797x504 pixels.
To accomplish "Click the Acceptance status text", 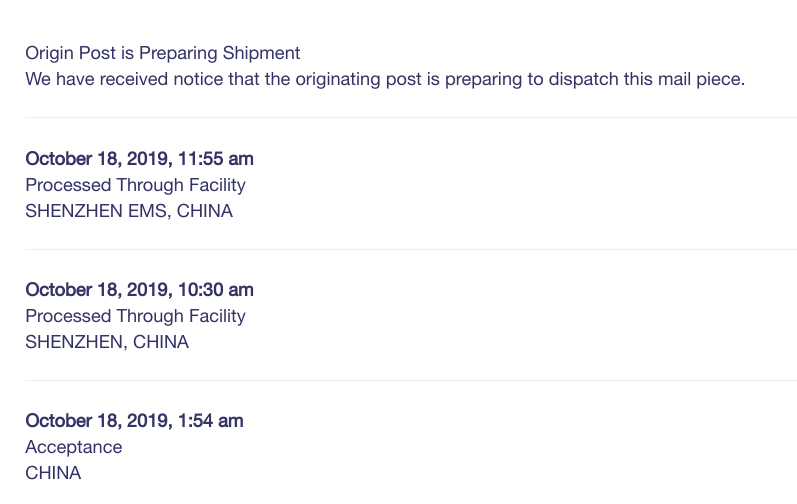I will (x=74, y=447).
